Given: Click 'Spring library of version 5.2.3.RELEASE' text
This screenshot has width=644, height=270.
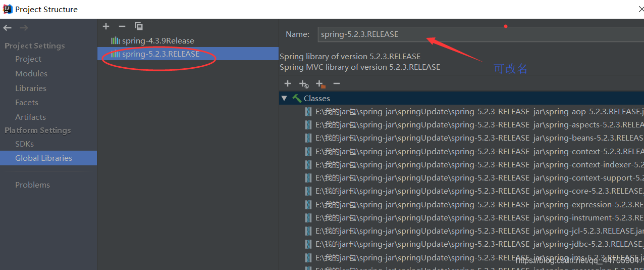Looking at the screenshot, I should [x=350, y=56].
